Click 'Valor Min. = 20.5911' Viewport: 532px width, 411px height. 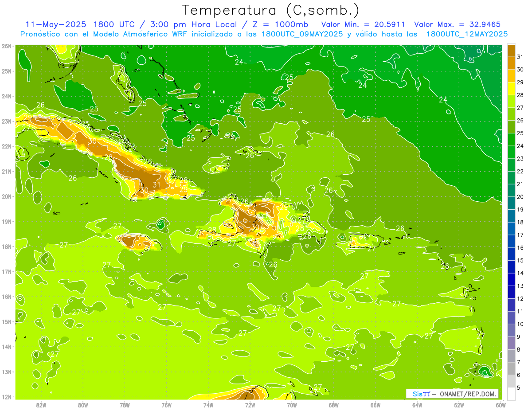pos(363,24)
